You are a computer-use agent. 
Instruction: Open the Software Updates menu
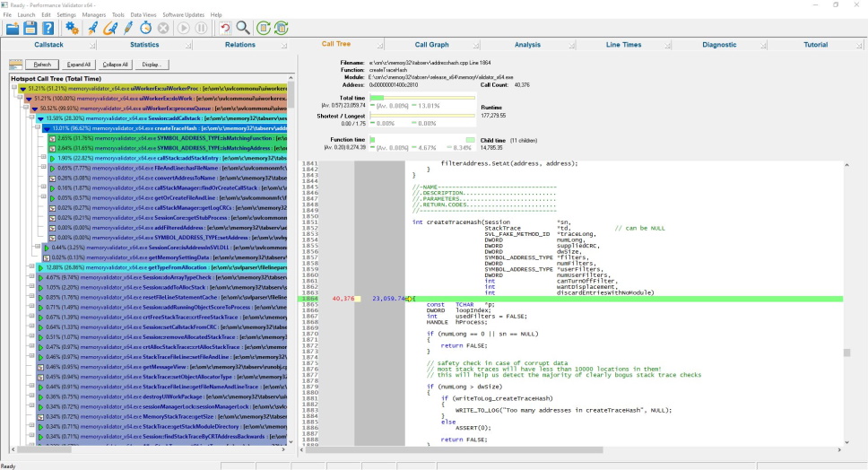click(183, 15)
